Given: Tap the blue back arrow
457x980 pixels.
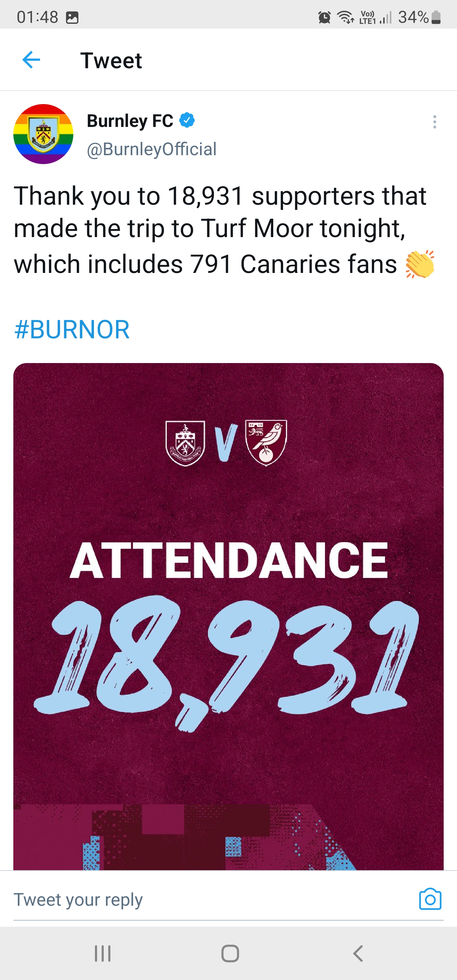Looking at the screenshot, I should pos(31,60).
